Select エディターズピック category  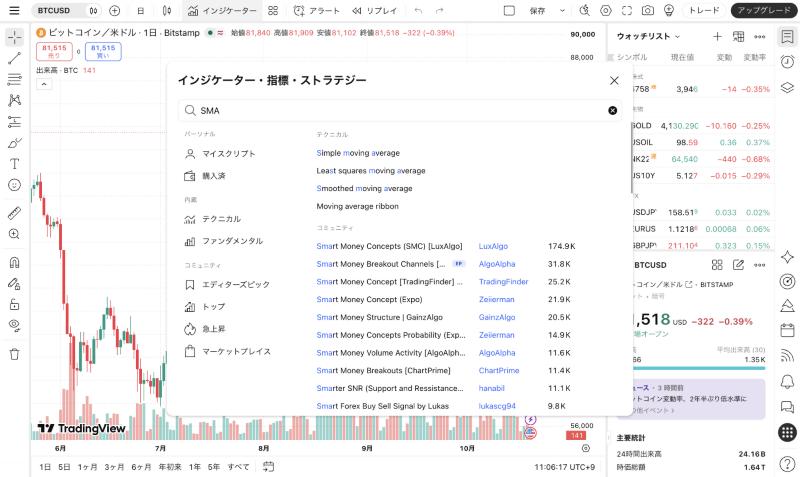pos(227,284)
